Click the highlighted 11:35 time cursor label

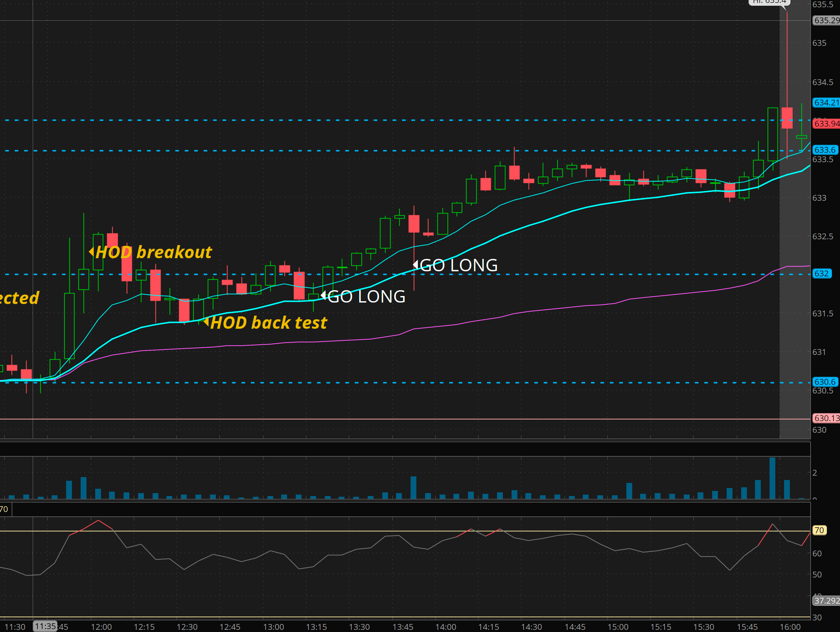coord(45,626)
